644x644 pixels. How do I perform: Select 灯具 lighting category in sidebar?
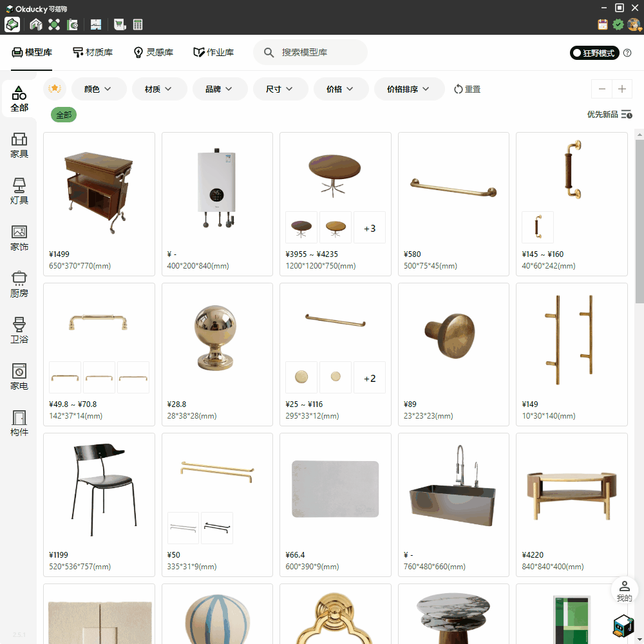[x=19, y=191]
